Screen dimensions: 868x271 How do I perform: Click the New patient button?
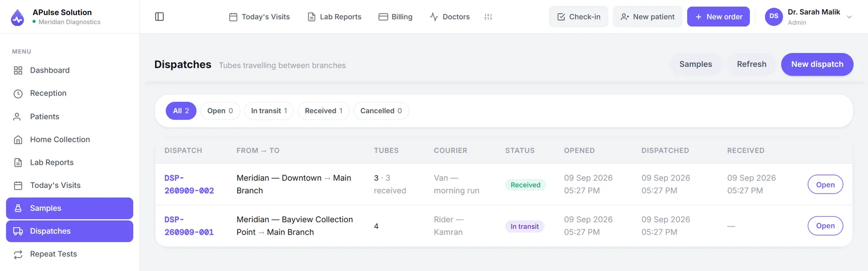tap(648, 17)
